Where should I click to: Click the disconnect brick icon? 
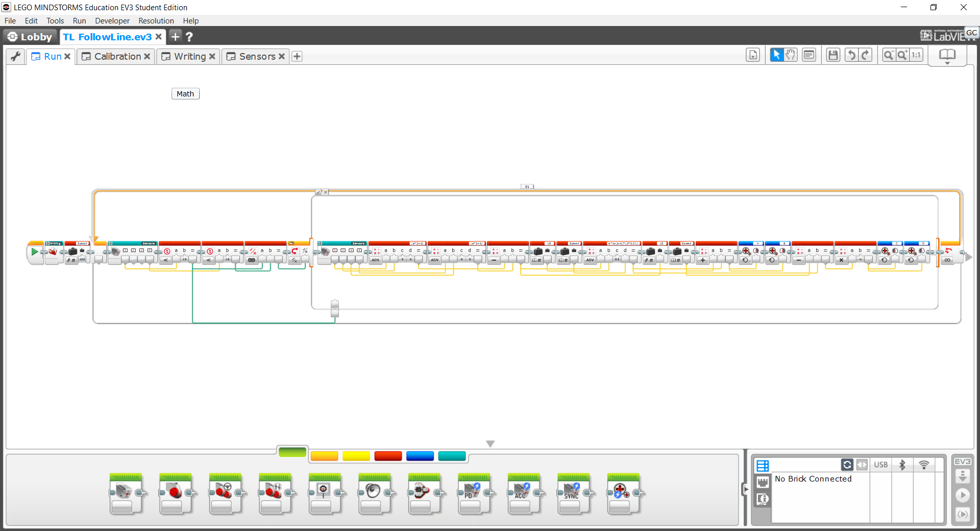click(x=862, y=465)
